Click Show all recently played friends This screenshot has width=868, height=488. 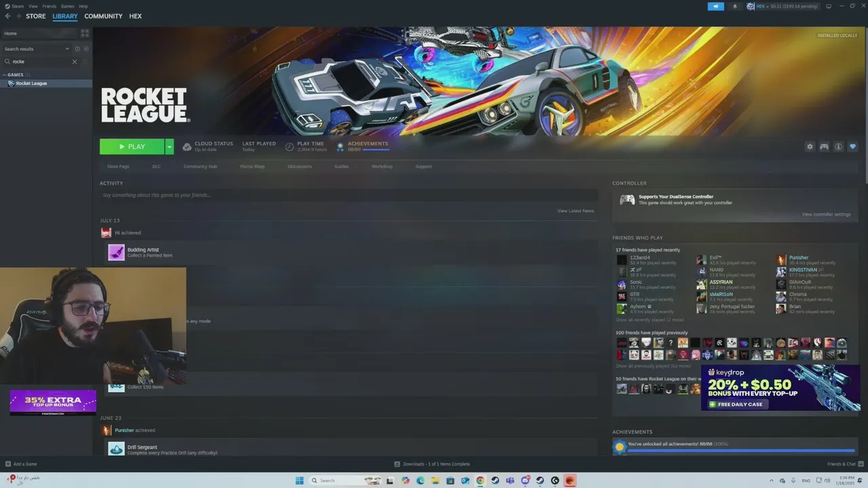coord(650,319)
